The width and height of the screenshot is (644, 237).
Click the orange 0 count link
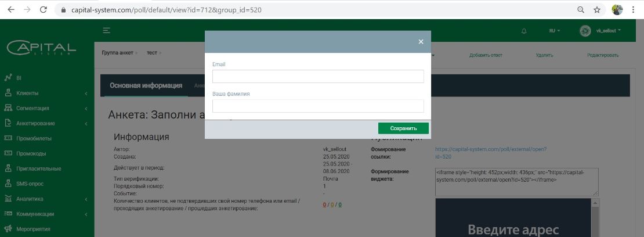(x=332, y=204)
